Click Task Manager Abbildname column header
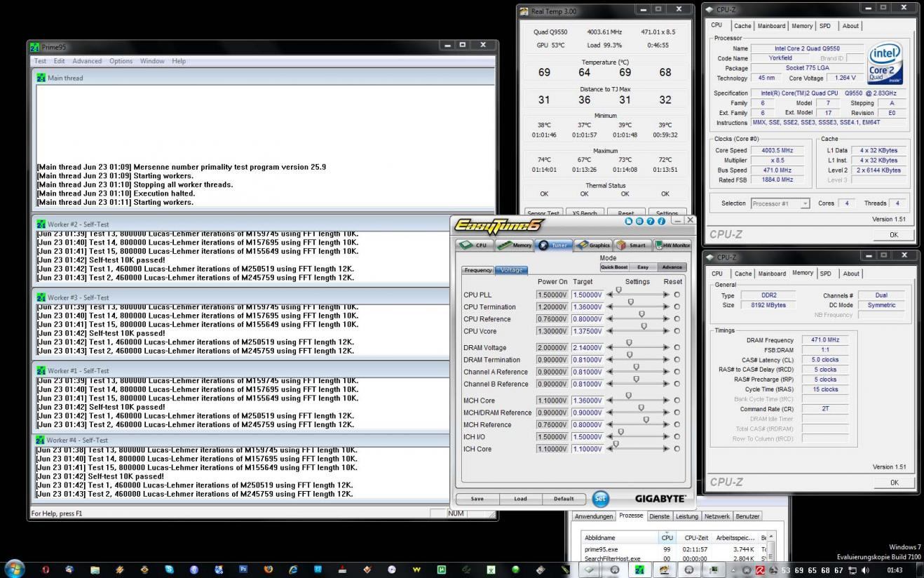The width and height of the screenshot is (924, 578). [x=619, y=537]
